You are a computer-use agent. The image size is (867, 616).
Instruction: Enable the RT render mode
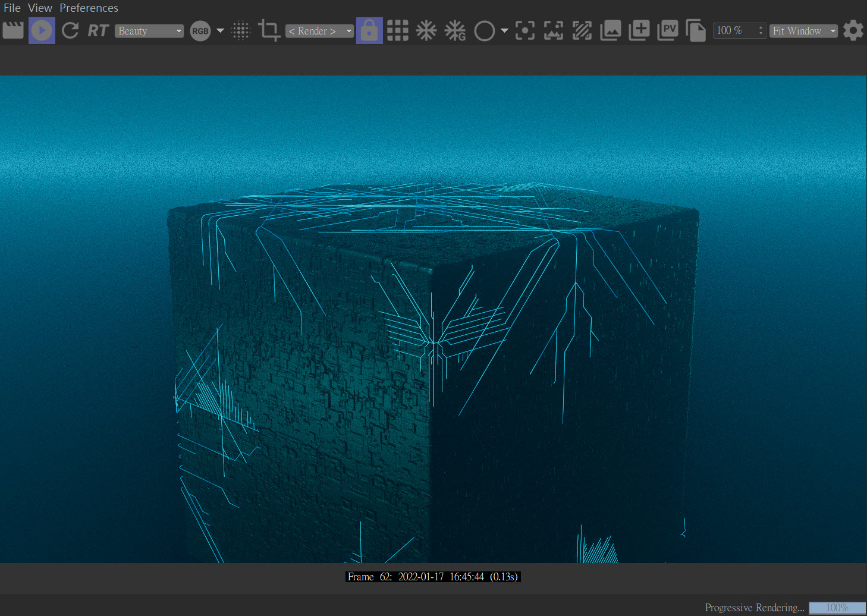98,30
